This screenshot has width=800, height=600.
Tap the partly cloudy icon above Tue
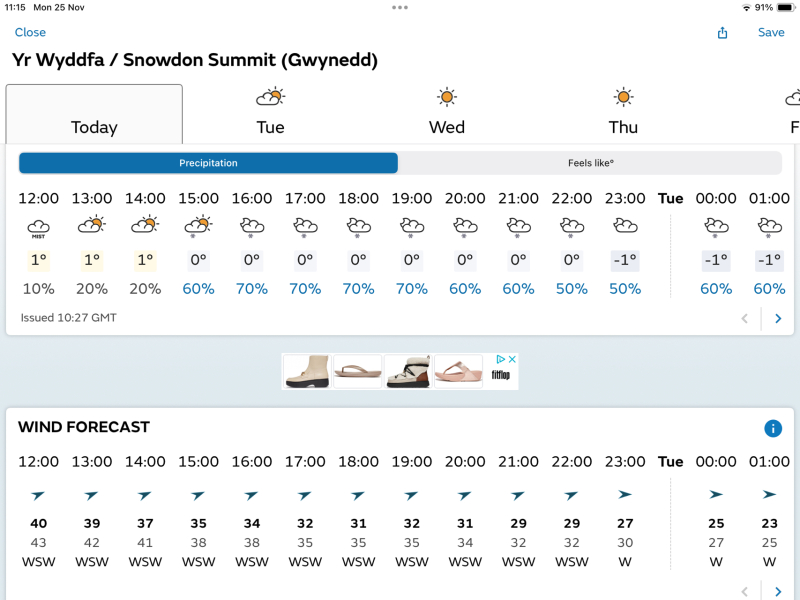click(269, 97)
